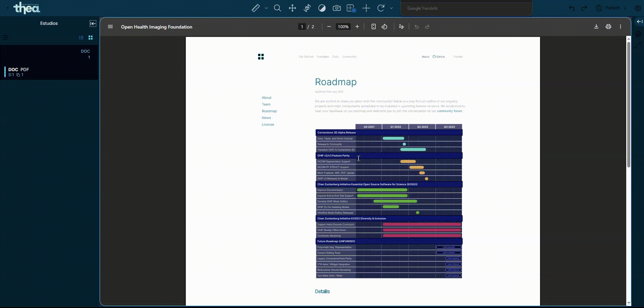Expand the measurement tool dropdown arrow

tap(266, 8)
